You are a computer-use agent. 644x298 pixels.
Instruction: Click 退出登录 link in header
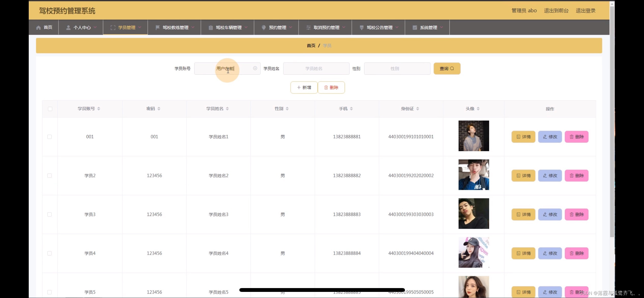pyautogui.click(x=586, y=10)
